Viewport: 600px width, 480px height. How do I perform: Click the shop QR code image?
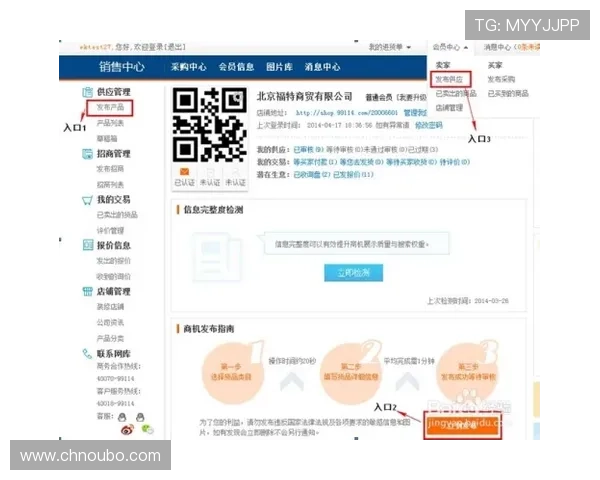[x=209, y=125]
